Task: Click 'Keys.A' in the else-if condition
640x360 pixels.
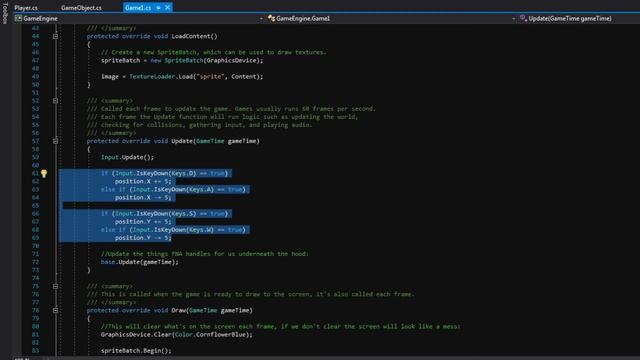Action: click(201, 189)
